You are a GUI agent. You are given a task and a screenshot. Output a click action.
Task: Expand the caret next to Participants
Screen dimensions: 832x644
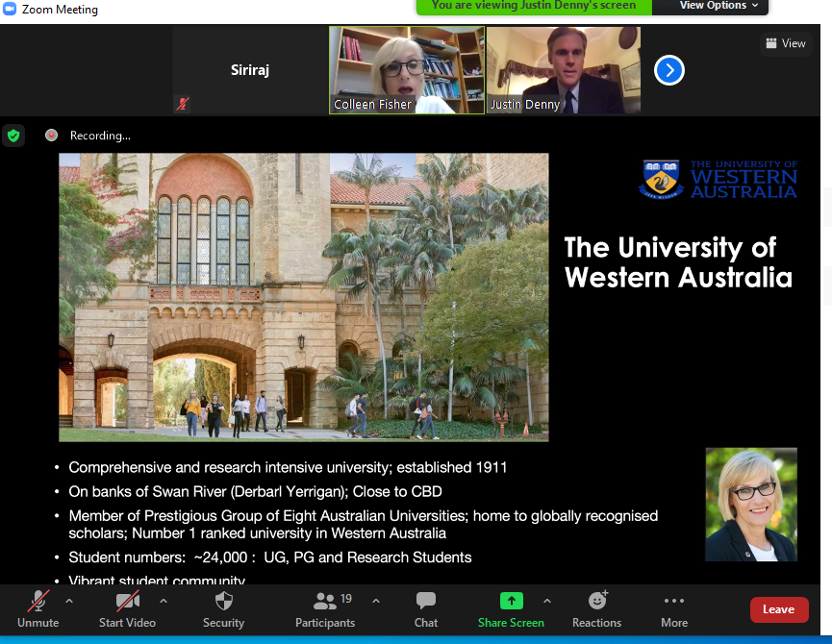click(x=376, y=602)
